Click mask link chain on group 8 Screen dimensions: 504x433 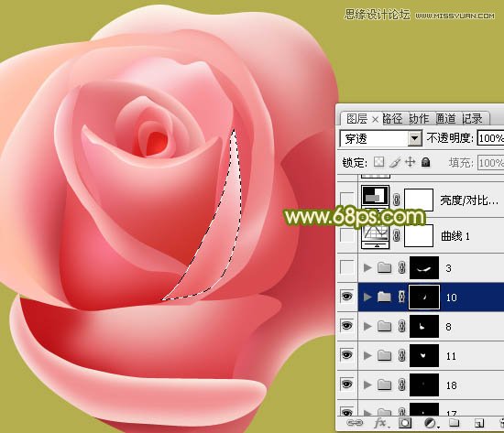401,327
